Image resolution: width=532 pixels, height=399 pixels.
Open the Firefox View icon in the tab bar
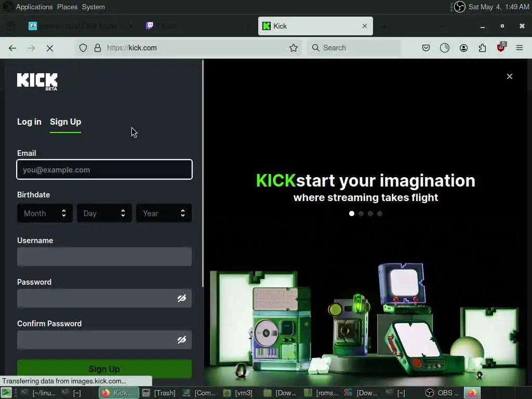coord(11,26)
